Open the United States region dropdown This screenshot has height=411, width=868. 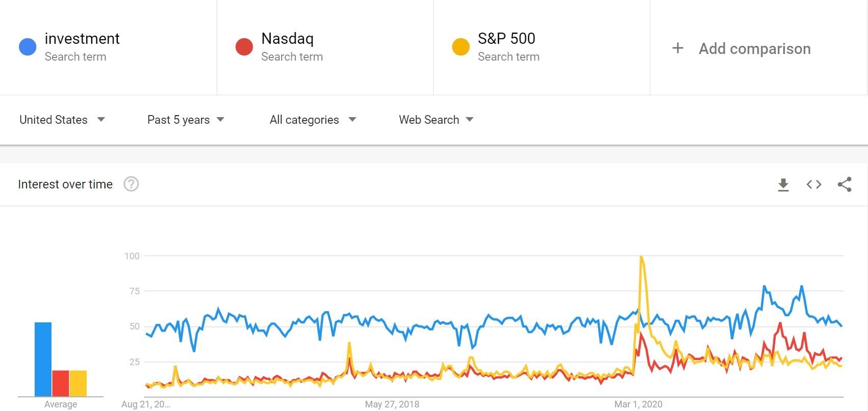(62, 120)
